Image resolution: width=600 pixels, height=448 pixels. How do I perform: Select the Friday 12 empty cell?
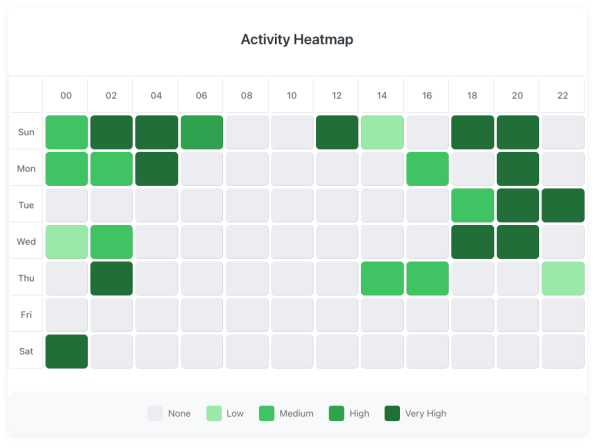337,314
